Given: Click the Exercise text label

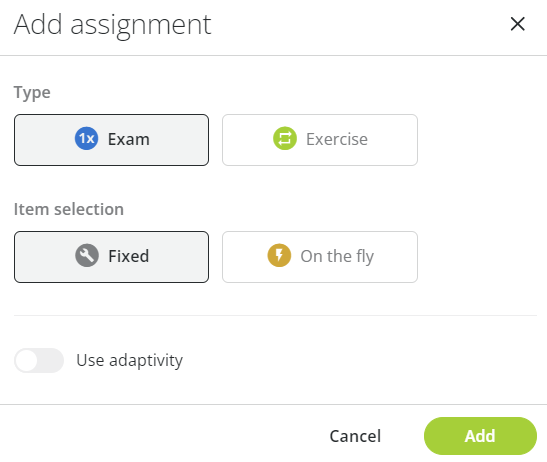Looking at the screenshot, I should click(x=337, y=139).
